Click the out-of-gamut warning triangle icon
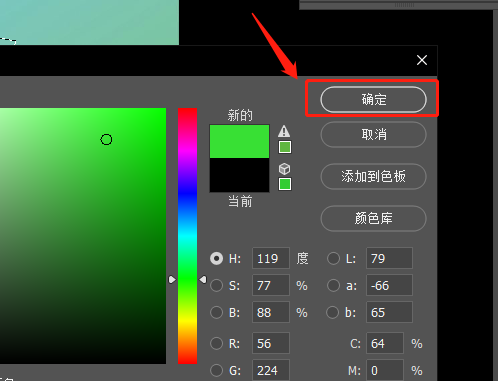This screenshot has width=498, height=381. point(284,131)
